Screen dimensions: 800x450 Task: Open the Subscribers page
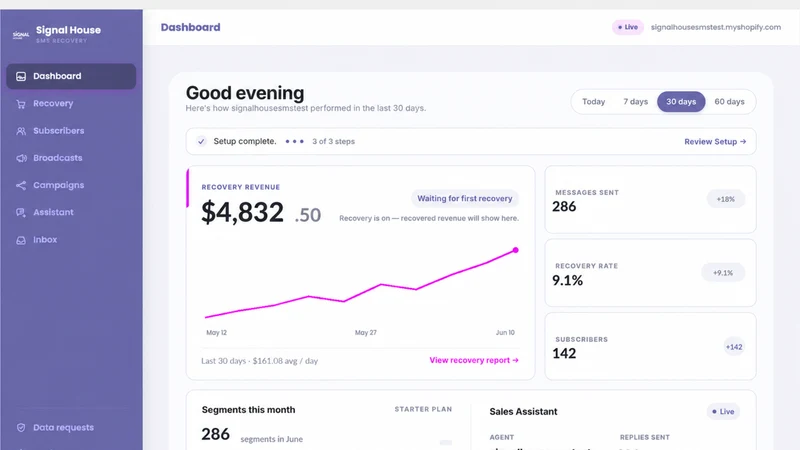pos(71,131)
